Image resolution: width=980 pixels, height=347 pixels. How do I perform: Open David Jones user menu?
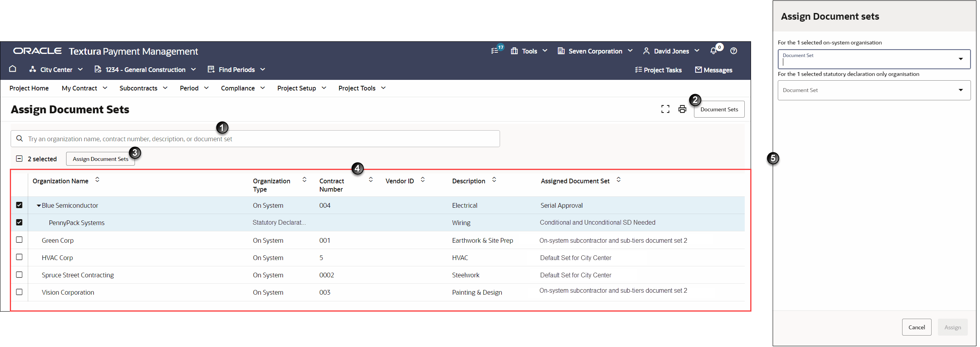(671, 51)
